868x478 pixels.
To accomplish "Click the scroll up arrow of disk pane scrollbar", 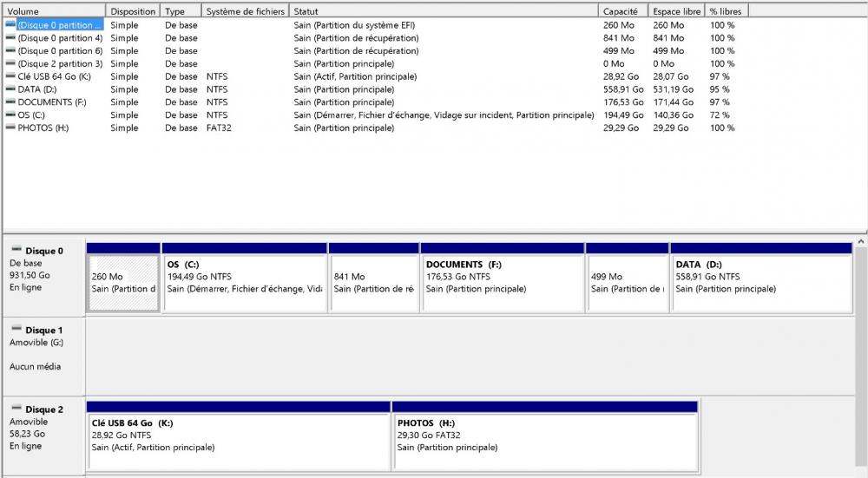I will pos(861,242).
